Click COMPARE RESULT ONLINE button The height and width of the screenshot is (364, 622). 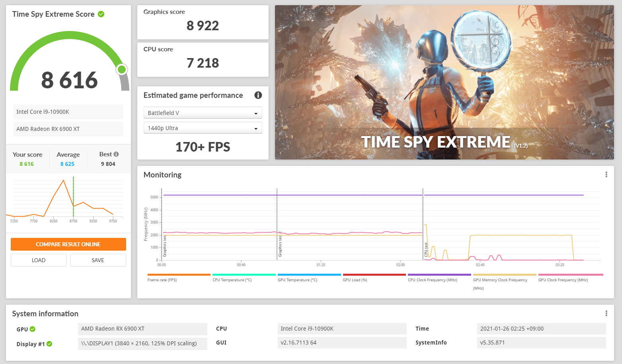click(68, 244)
